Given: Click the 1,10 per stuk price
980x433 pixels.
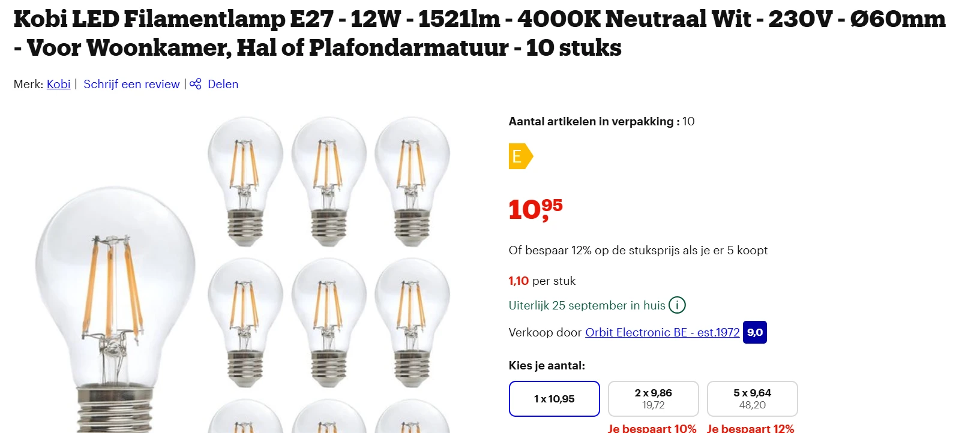Looking at the screenshot, I should point(542,281).
